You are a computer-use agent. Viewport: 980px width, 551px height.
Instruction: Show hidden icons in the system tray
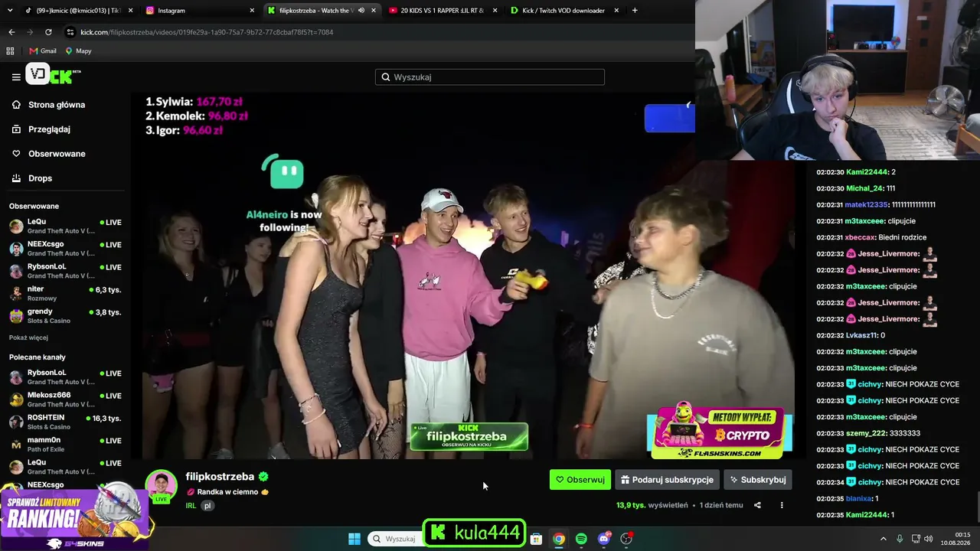(883, 539)
